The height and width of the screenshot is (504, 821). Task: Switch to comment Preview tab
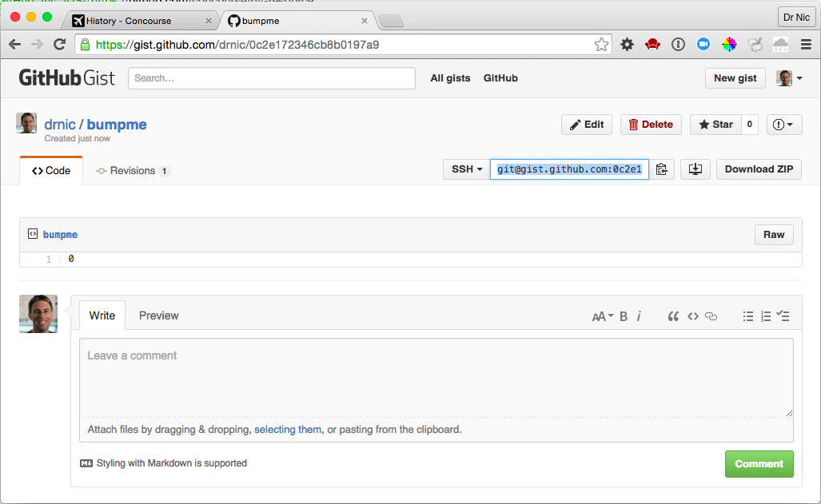click(158, 315)
